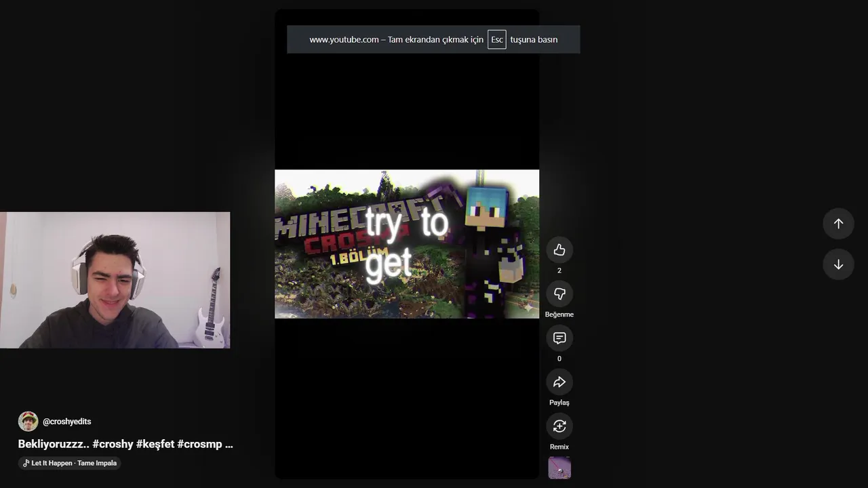Image resolution: width=868 pixels, height=488 pixels.
Task: Open the sound thumbnail below Remix
Action: pos(559,468)
